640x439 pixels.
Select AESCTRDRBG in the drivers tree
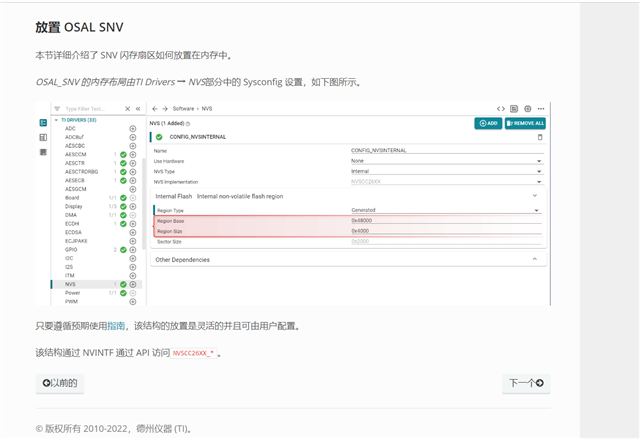point(82,172)
